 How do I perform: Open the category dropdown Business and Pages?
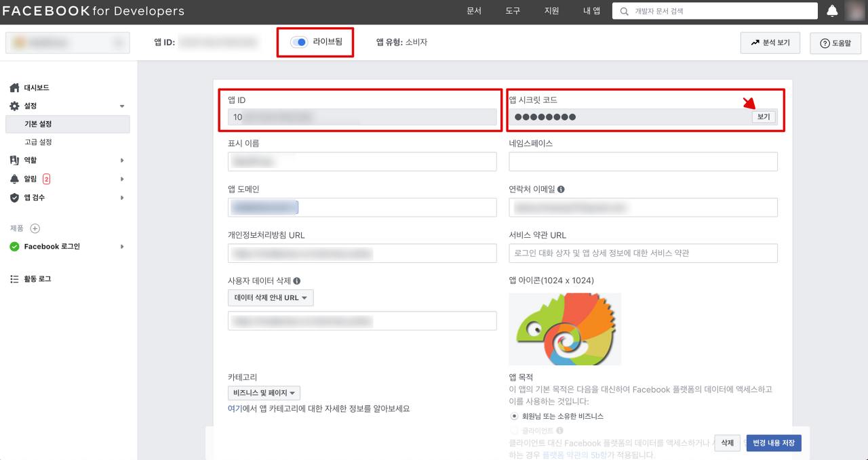coord(264,394)
